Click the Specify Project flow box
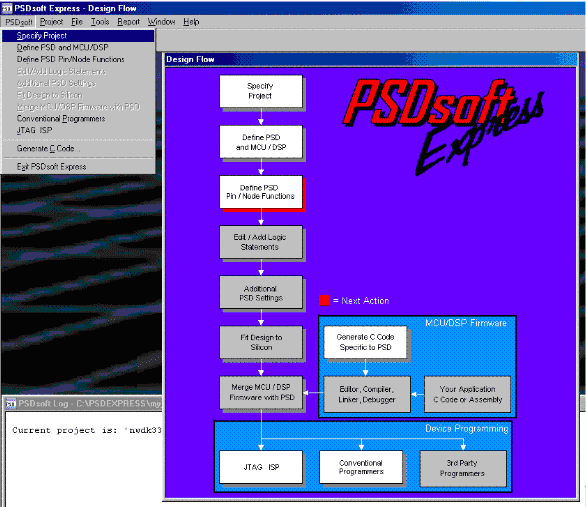Screen dimensions: 586x507 [261, 91]
